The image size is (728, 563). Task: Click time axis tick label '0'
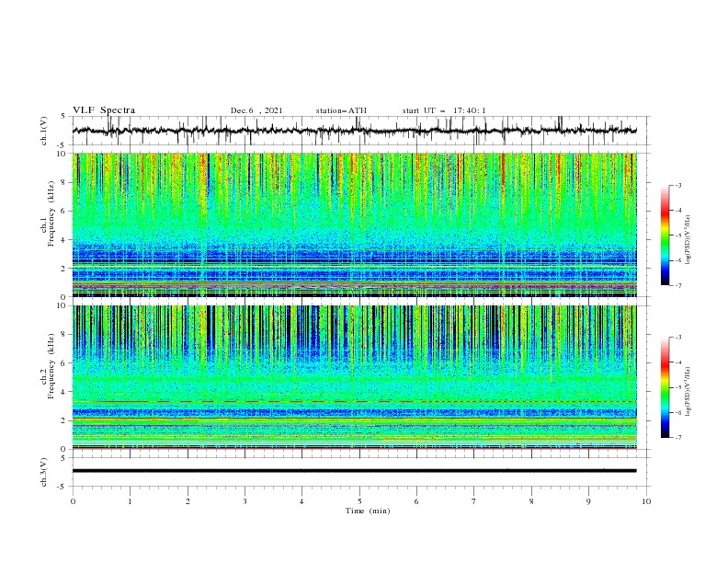click(73, 501)
